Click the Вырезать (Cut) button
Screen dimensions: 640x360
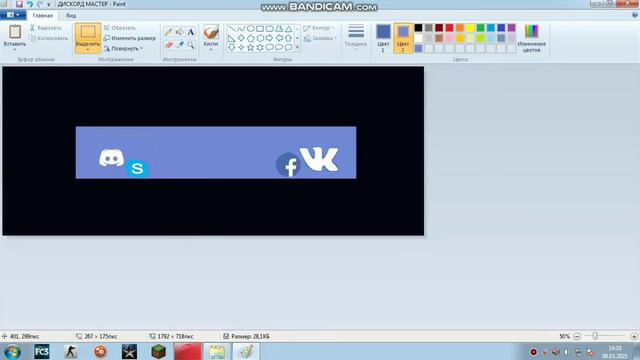(45, 28)
